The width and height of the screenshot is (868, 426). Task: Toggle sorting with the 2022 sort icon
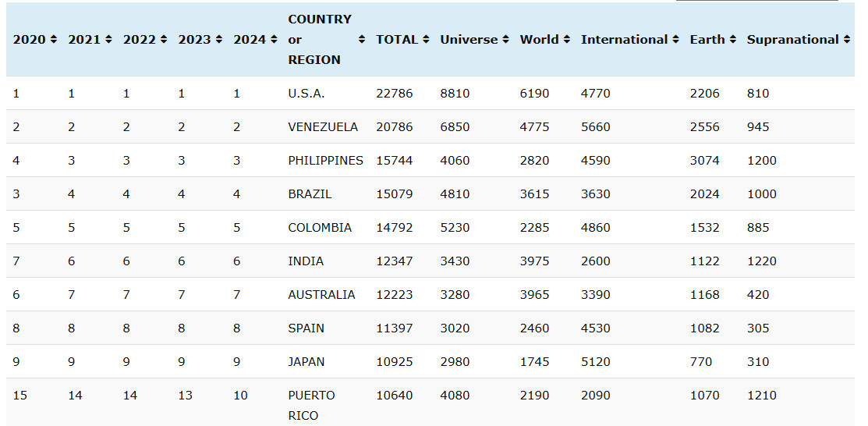(164, 40)
